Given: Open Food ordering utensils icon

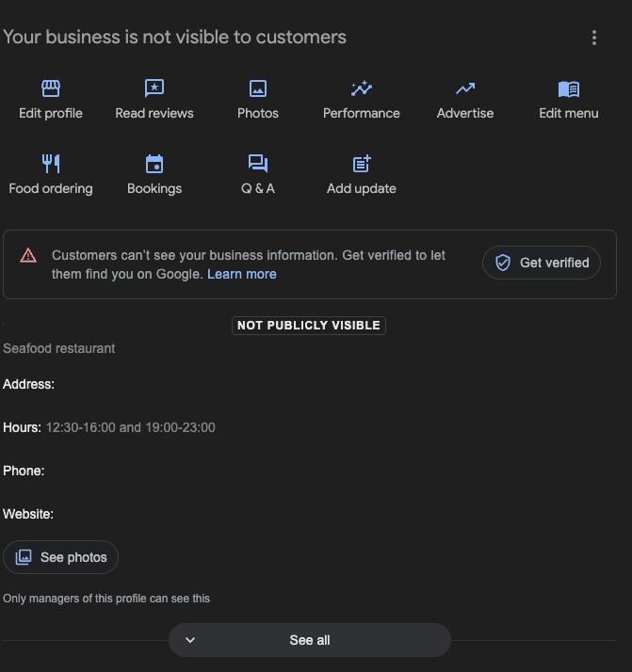Looking at the screenshot, I should pos(51,164).
